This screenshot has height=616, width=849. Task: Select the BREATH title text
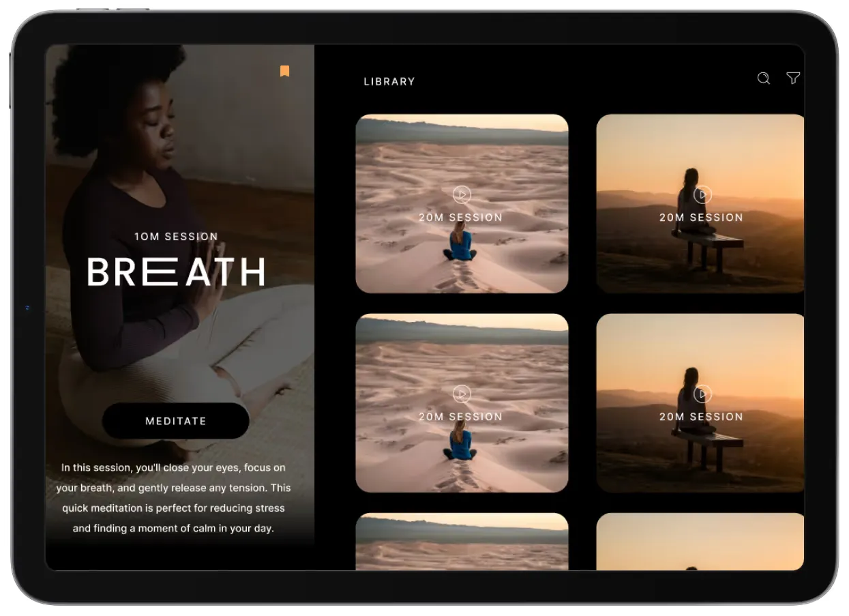(176, 272)
